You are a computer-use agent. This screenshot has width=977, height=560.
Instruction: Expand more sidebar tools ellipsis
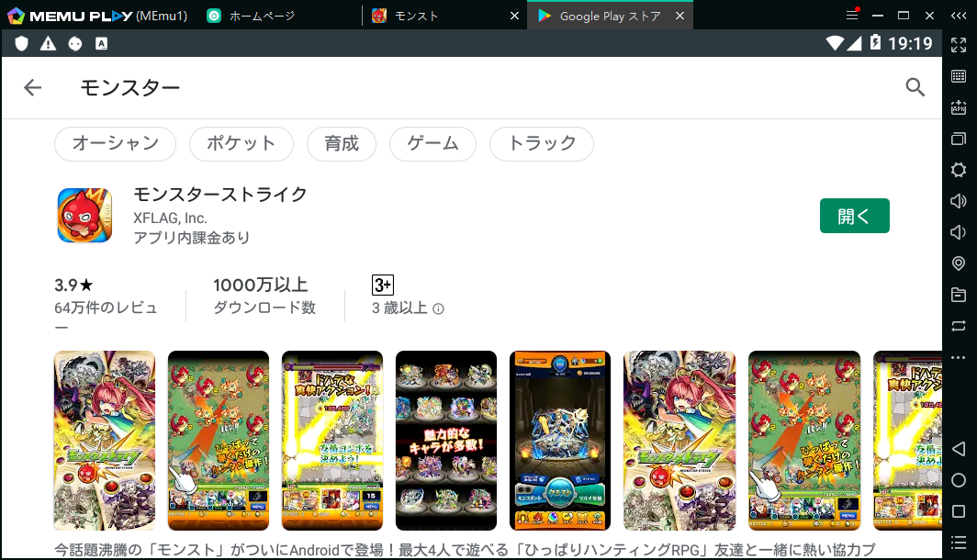(959, 357)
